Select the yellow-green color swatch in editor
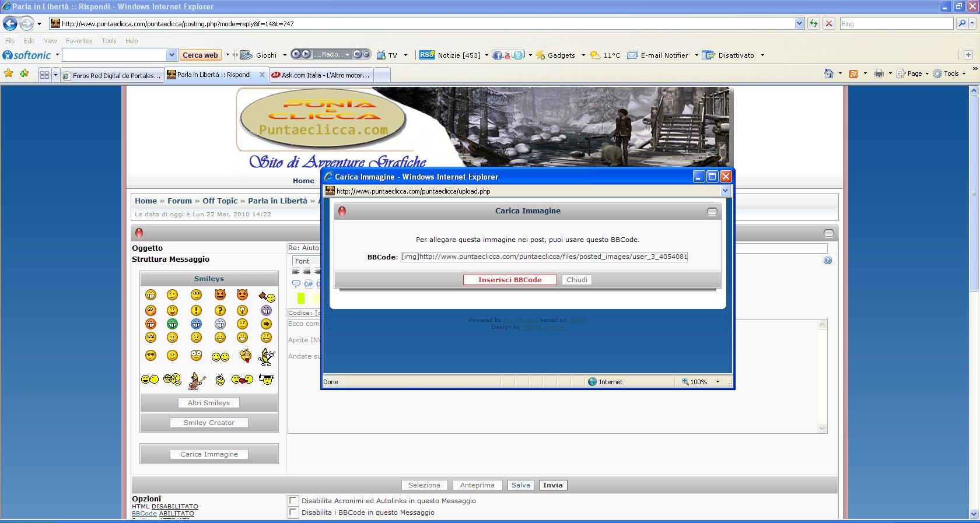 pyautogui.click(x=301, y=299)
